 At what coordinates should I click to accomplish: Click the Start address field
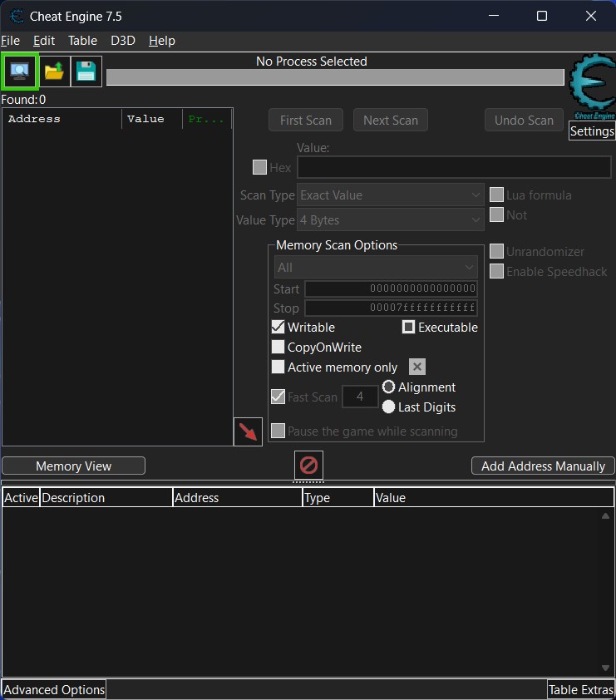391,288
